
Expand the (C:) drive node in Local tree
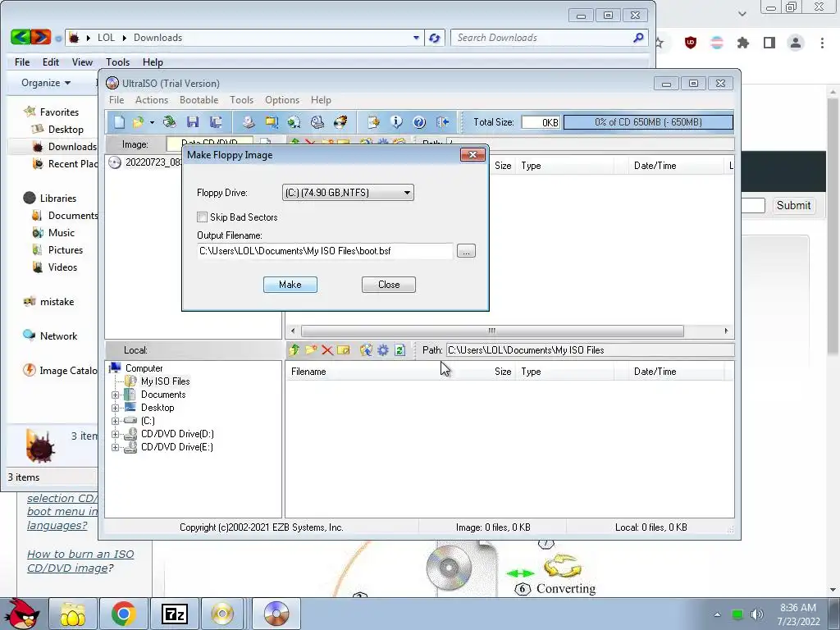115,421
